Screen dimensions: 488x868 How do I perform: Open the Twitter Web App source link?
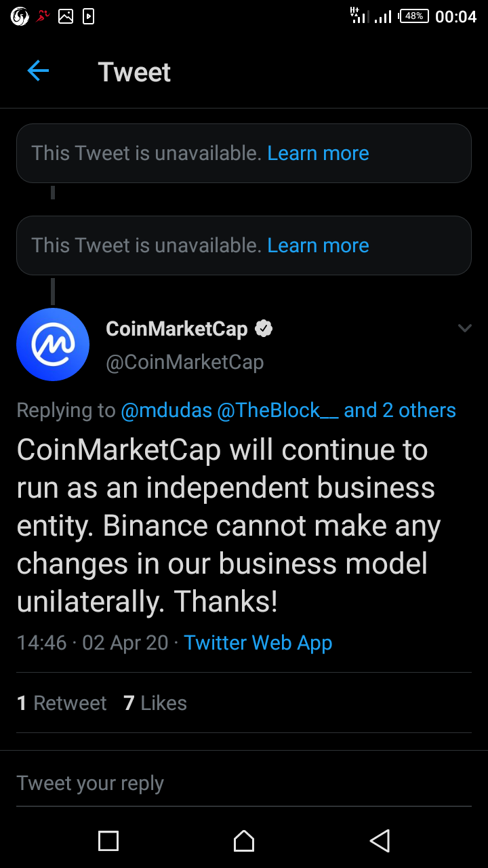click(258, 643)
